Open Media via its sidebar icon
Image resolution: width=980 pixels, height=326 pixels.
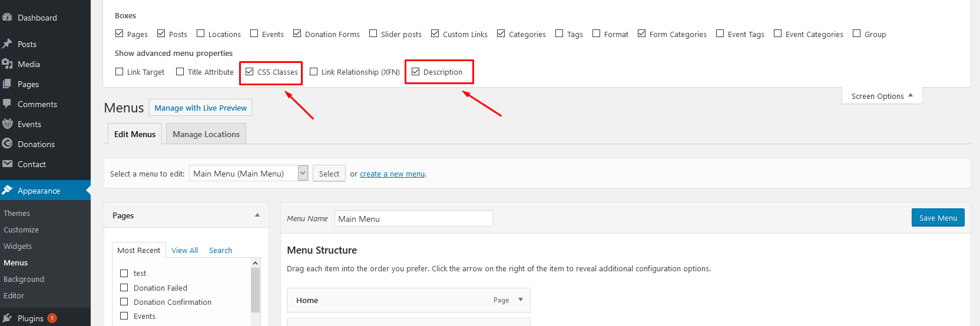point(7,64)
